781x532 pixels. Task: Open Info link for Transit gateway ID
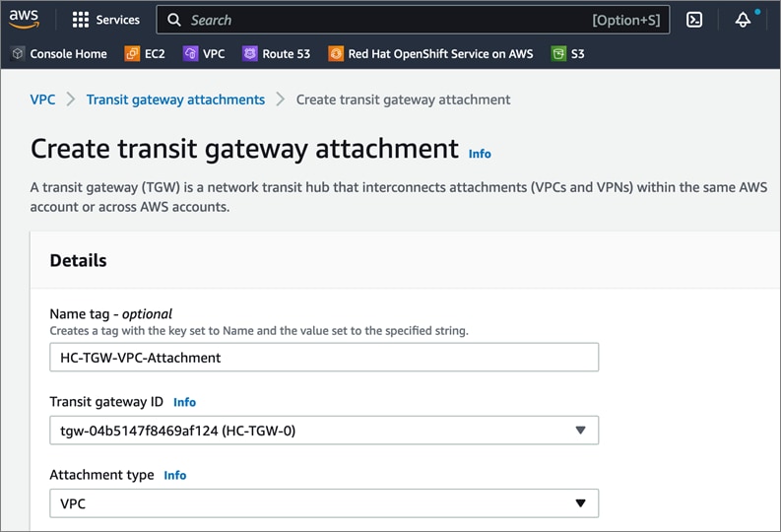184,402
